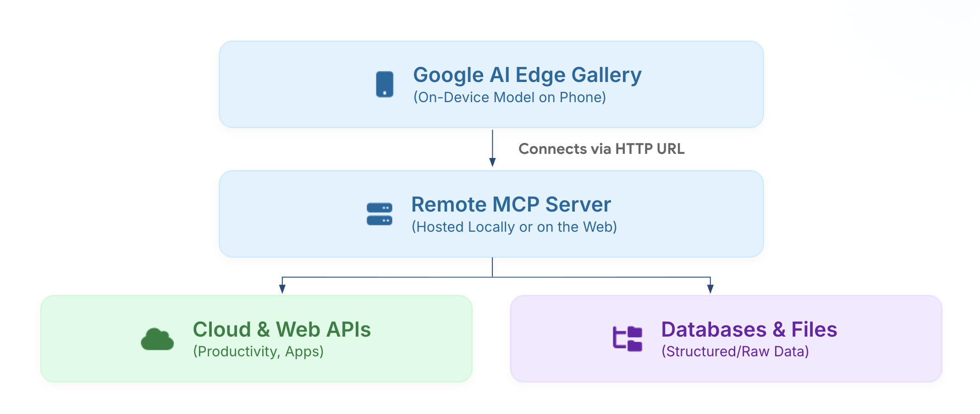Select the "Remote MCP Server" heading

click(511, 204)
